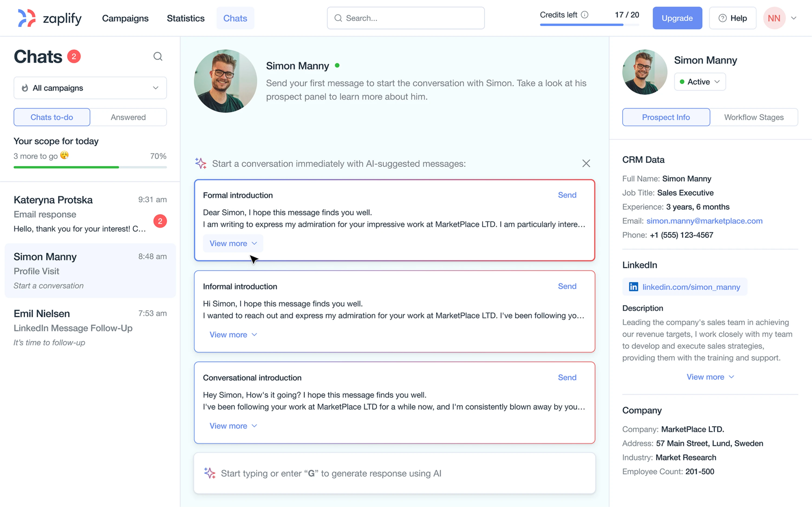Viewport: 812px width, 507px height.
Task: Switch to the Answered chats filter
Action: (128, 117)
